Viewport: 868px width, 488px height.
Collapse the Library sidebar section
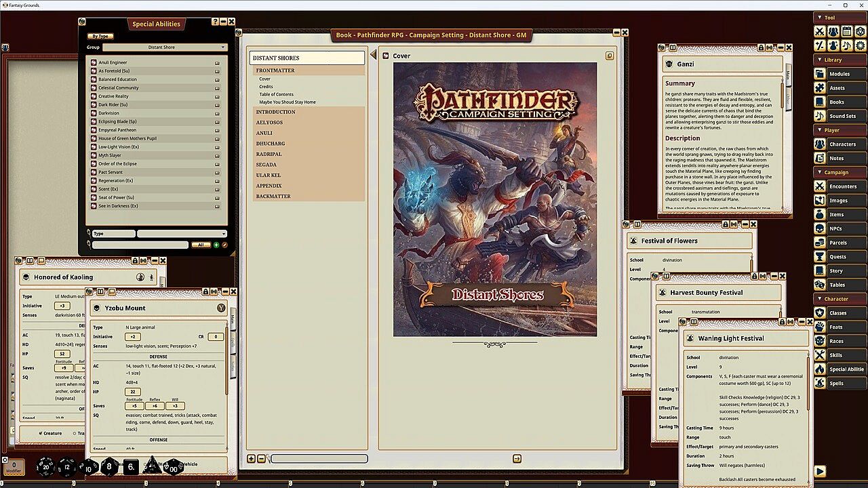(833, 60)
